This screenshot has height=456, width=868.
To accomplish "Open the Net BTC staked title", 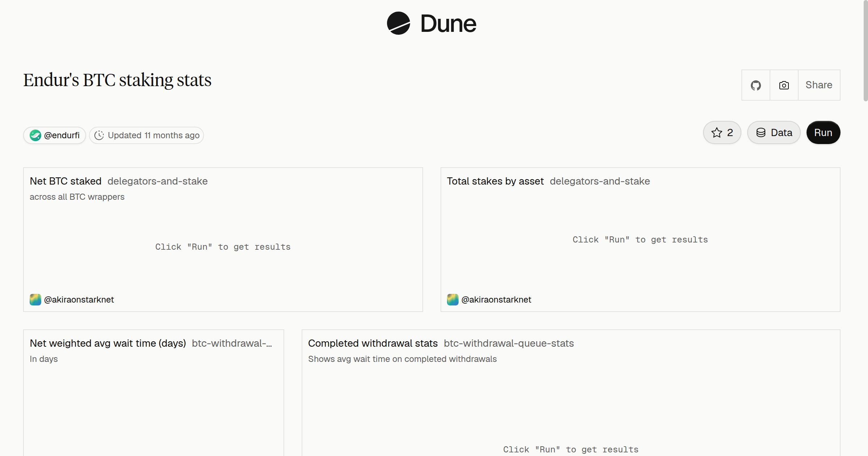I will coord(65,181).
